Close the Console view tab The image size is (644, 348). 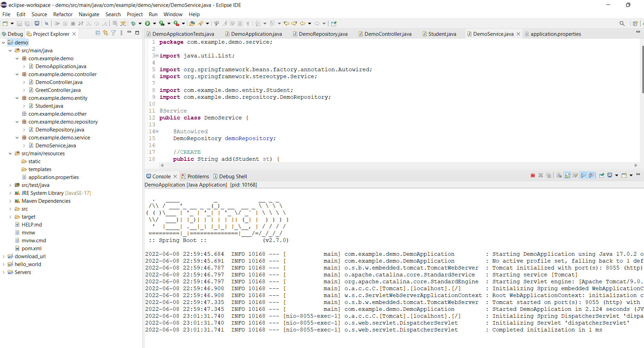click(175, 177)
